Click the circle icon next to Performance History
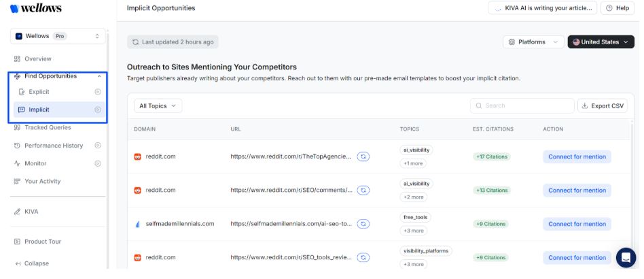 (98, 146)
